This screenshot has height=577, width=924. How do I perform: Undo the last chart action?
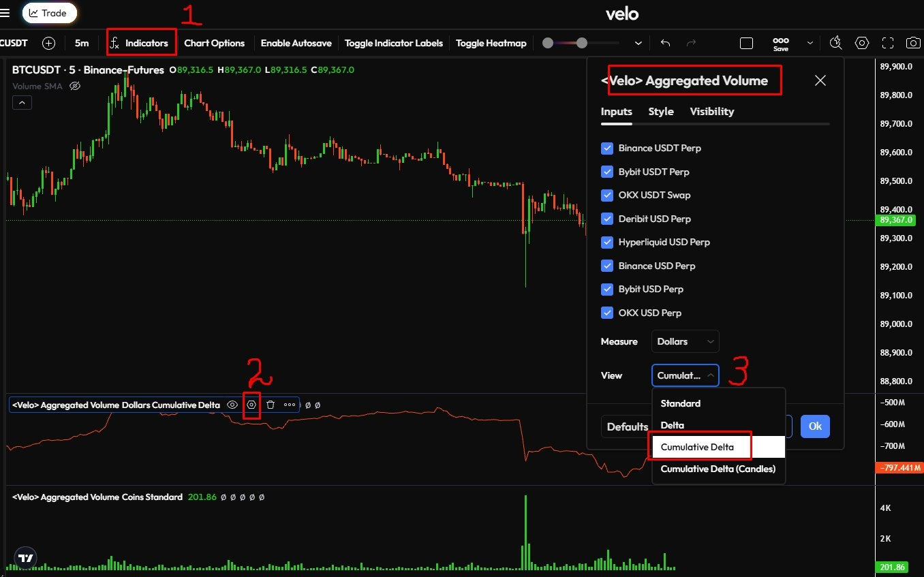[x=666, y=43]
